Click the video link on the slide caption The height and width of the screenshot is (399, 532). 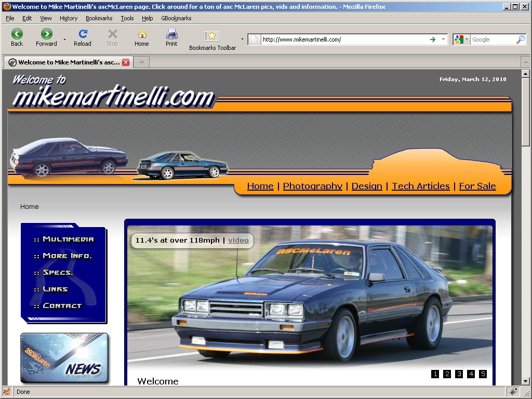(238, 240)
